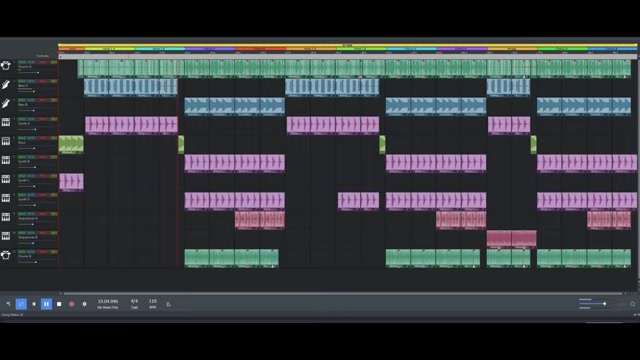Select the Sequences A track name

point(28,218)
